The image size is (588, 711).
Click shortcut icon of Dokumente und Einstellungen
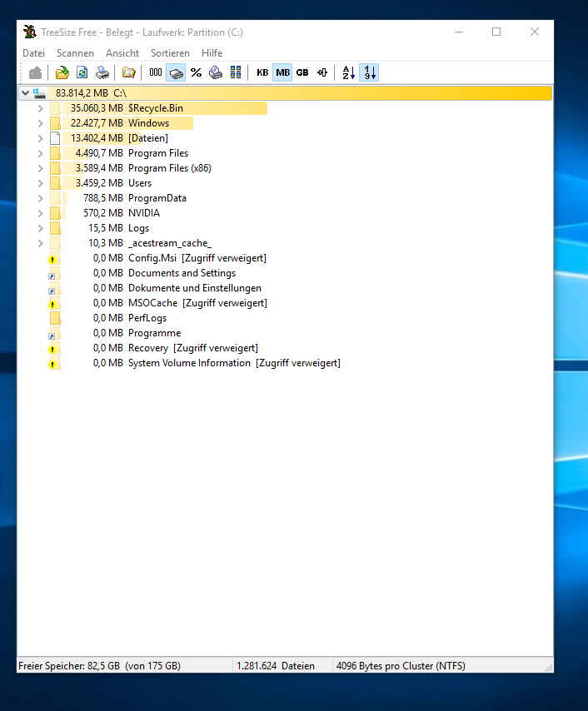[54, 288]
